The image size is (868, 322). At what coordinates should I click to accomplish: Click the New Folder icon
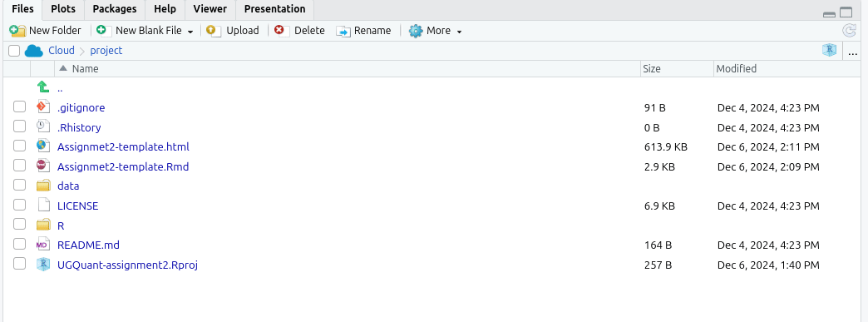tap(17, 31)
